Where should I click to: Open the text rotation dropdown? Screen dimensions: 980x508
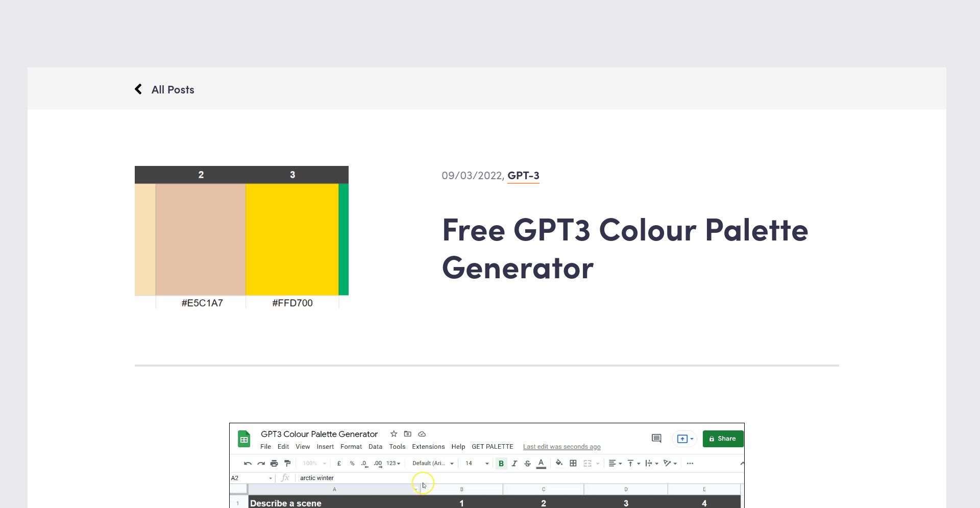click(x=670, y=464)
